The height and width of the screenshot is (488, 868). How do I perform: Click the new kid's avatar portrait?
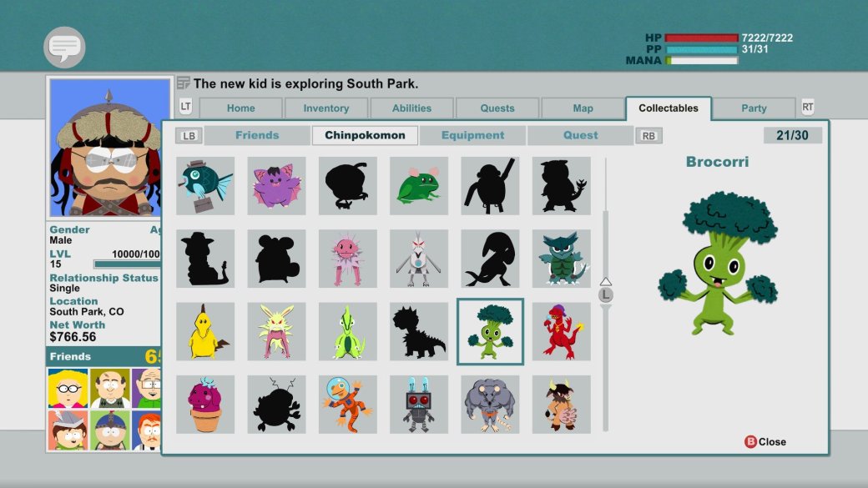[x=110, y=148]
